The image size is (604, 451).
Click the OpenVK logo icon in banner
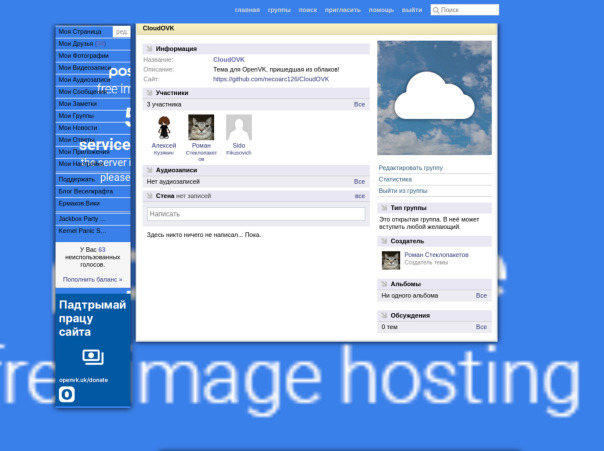coord(67,394)
